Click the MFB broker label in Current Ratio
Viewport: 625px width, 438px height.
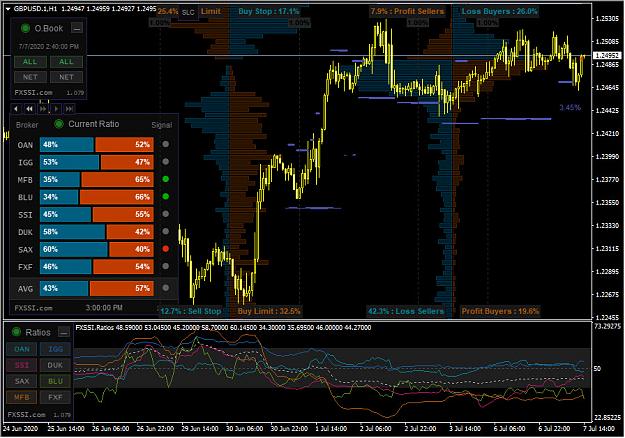pyautogui.click(x=25, y=180)
